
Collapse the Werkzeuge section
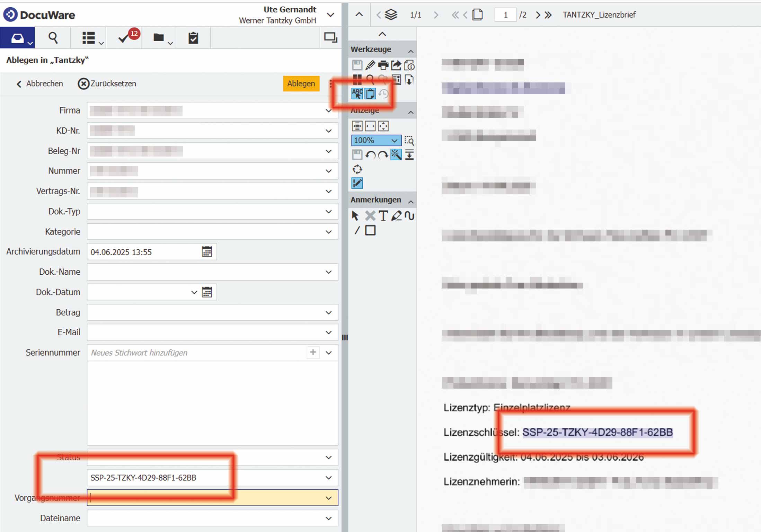(x=411, y=51)
